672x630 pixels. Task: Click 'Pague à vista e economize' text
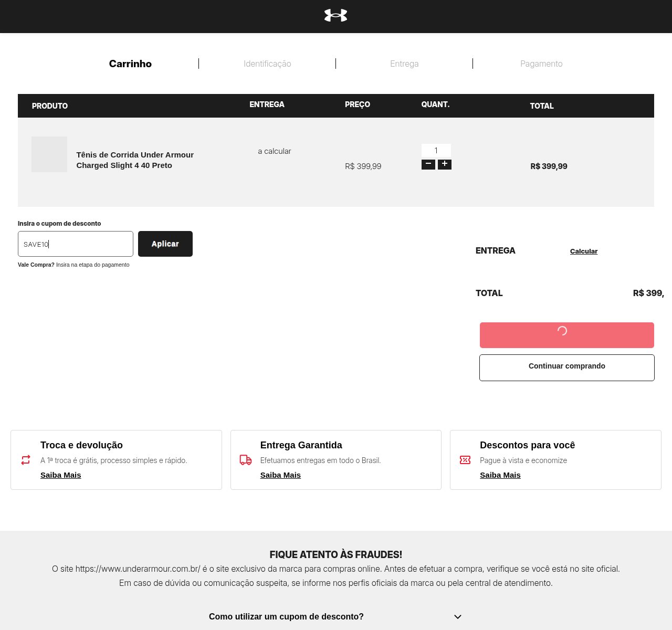click(x=523, y=460)
